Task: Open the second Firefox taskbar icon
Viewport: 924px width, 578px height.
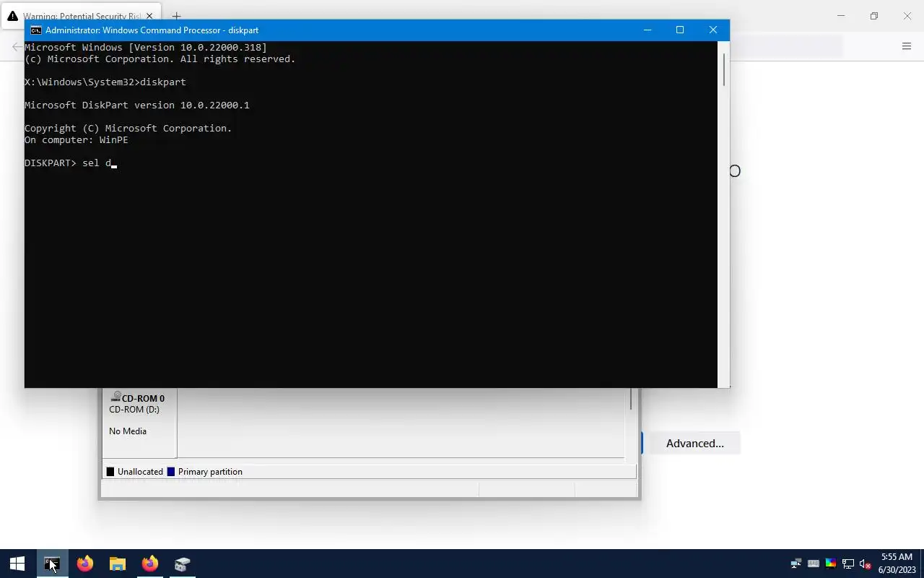Action: tap(150, 564)
